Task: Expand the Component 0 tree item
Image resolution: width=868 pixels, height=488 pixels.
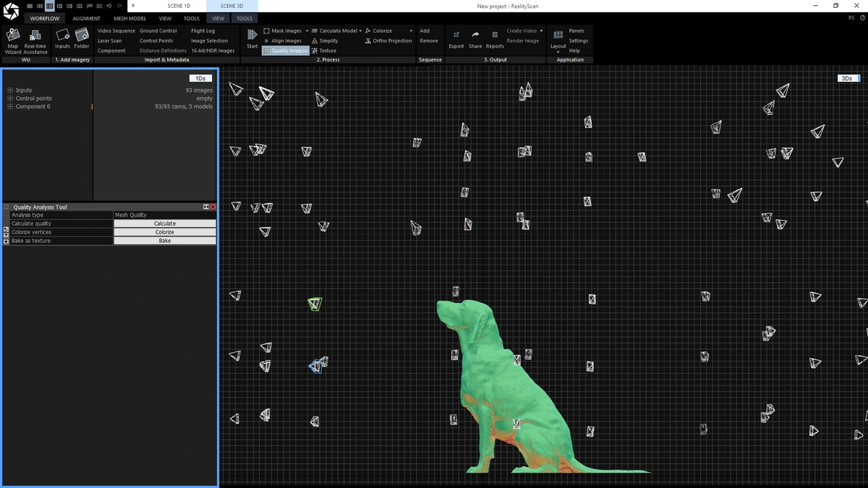Action: point(9,106)
